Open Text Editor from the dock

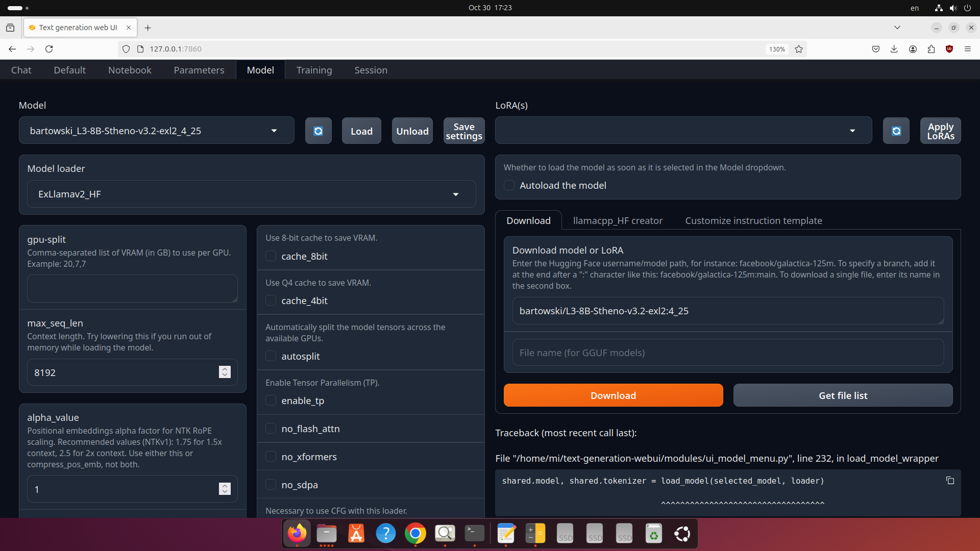[506, 534]
